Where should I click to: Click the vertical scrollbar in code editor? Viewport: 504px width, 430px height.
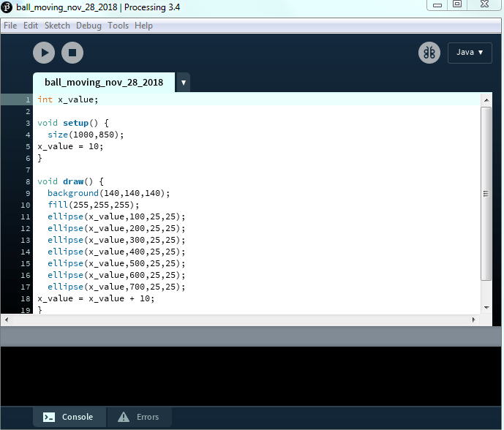click(x=486, y=193)
